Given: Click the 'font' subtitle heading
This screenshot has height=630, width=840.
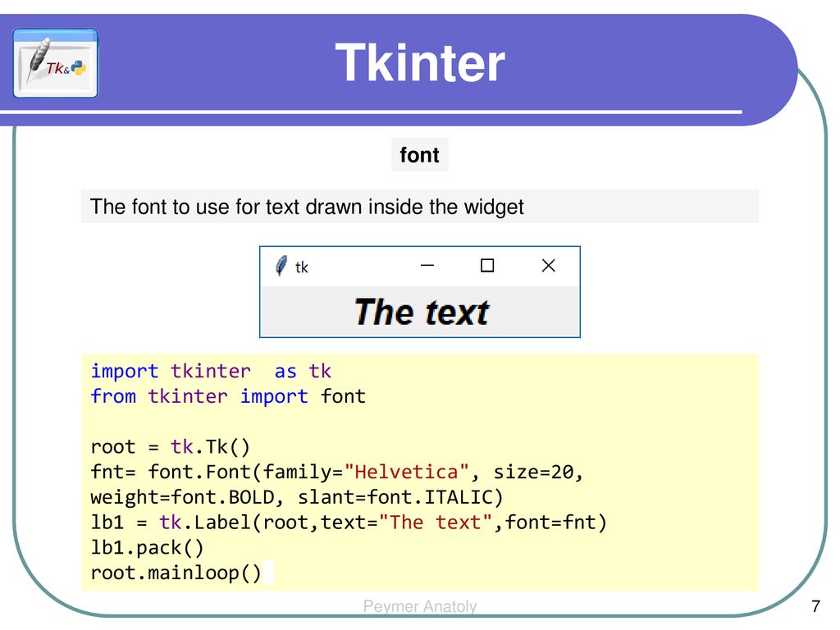Looking at the screenshot, I should pos(419,155).
